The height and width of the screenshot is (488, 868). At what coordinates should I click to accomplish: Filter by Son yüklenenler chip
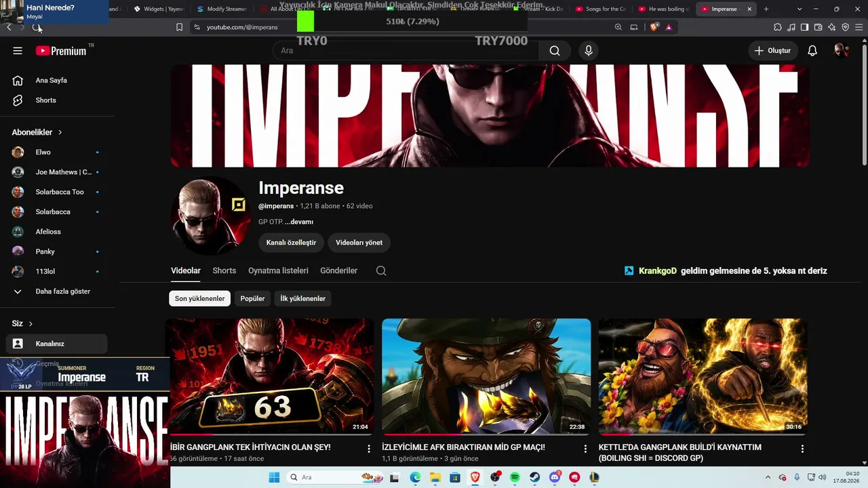pyautogui.click(x=199, y=298)
